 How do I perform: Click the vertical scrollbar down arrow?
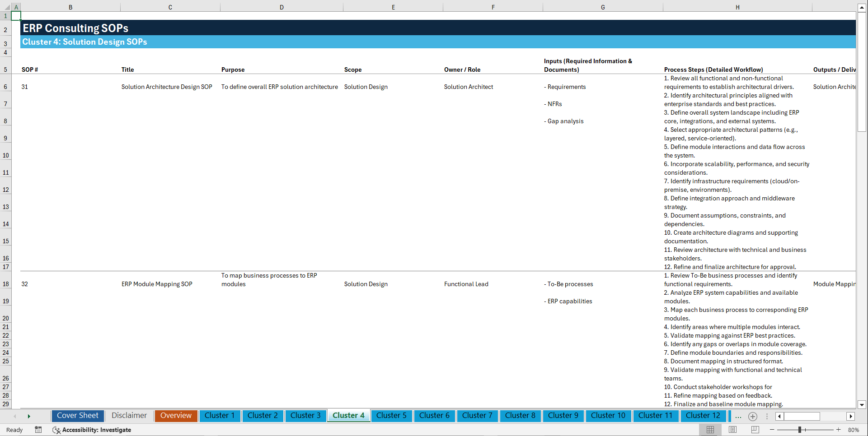pos(862,405)
